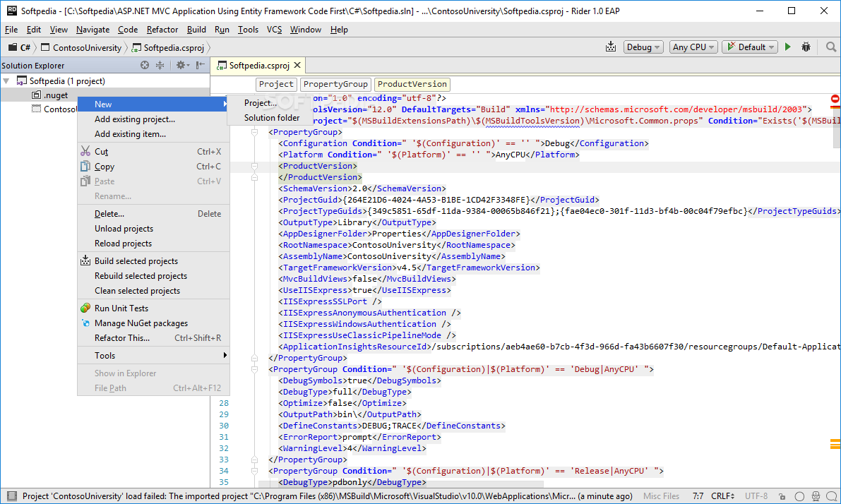Viewport: 841px width, 504px height.
Task: Click collapse all icon in Solution Explorer
Action: tap(160, 65)
